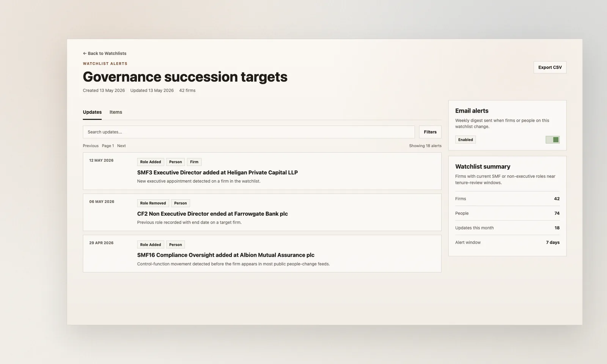Switch to the Updates tab
Image resolution: width=607 pixels, height=364 pixels.
(92, 112)
